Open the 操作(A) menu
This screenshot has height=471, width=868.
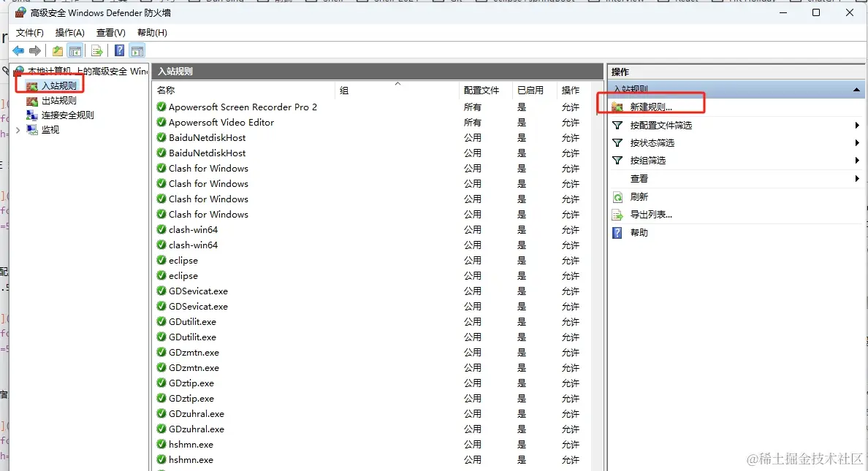click(69, 33)
